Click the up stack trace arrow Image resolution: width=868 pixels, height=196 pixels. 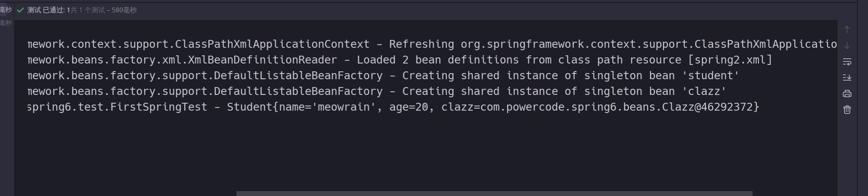point(847,30)
